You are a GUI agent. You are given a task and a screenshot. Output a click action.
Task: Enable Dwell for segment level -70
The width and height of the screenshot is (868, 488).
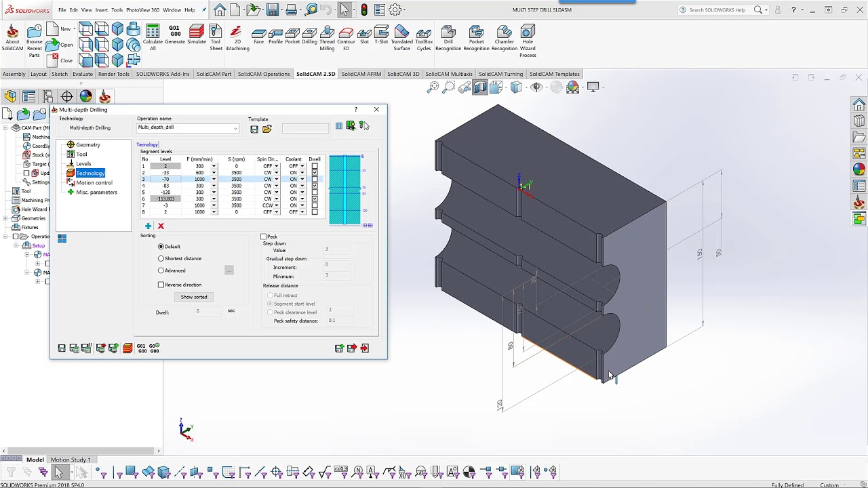point(315,179)
